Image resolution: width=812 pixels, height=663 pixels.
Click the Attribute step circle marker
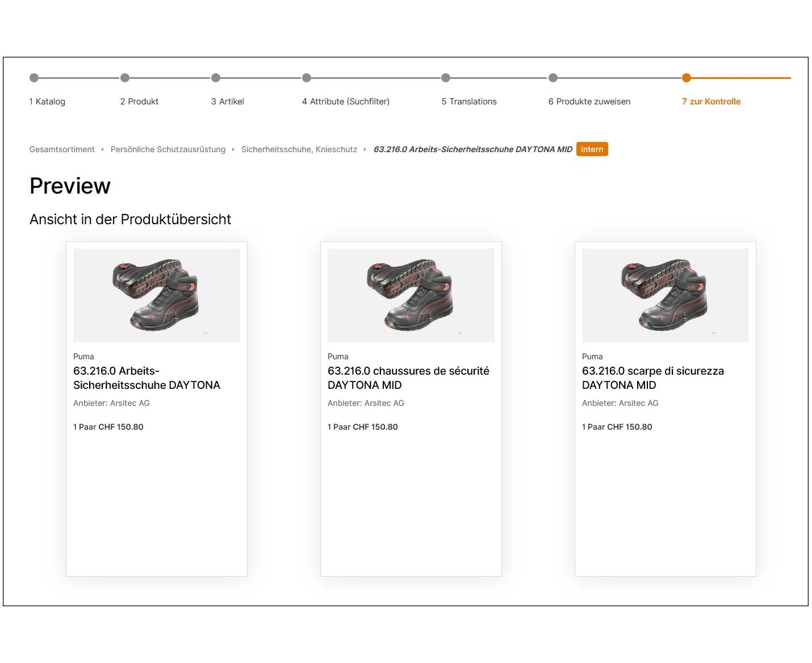coord(307,78)
